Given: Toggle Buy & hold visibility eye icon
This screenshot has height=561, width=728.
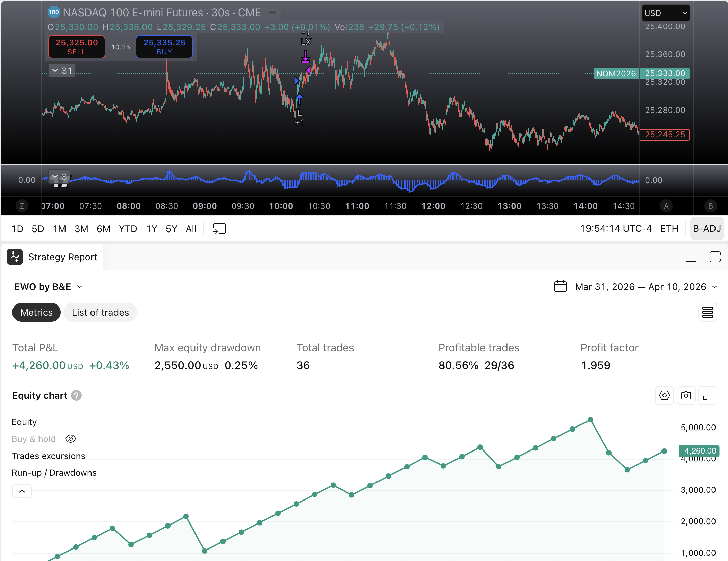Looking at the screenshot, I should [x=70, y=439].
